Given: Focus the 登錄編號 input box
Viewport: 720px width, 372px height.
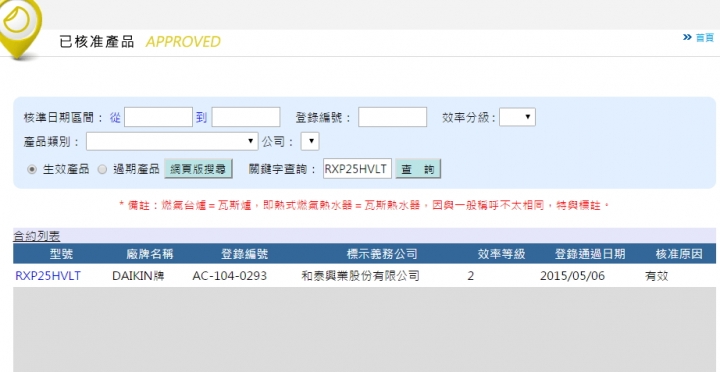Looking at the screenshot, I should click(x=393, y=117).
